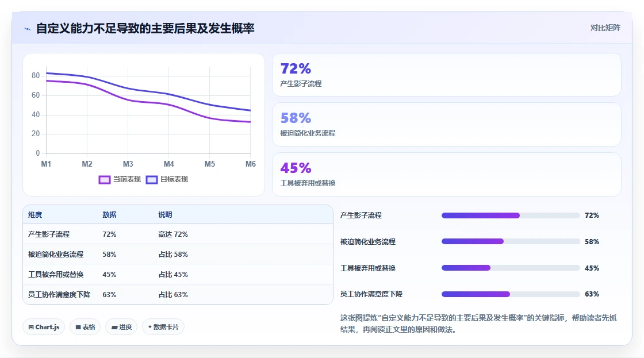Image resolution: width=644 pixels, height=358 pixels.
Task: Click the M6 axis label on chart
Action: [251, 164]
